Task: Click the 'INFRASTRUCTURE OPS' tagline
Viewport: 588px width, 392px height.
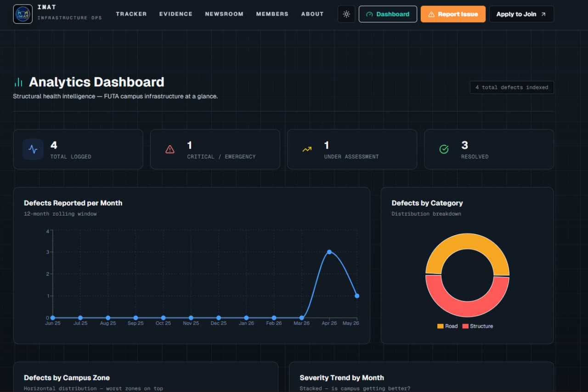Action: [x=69, y=18]
